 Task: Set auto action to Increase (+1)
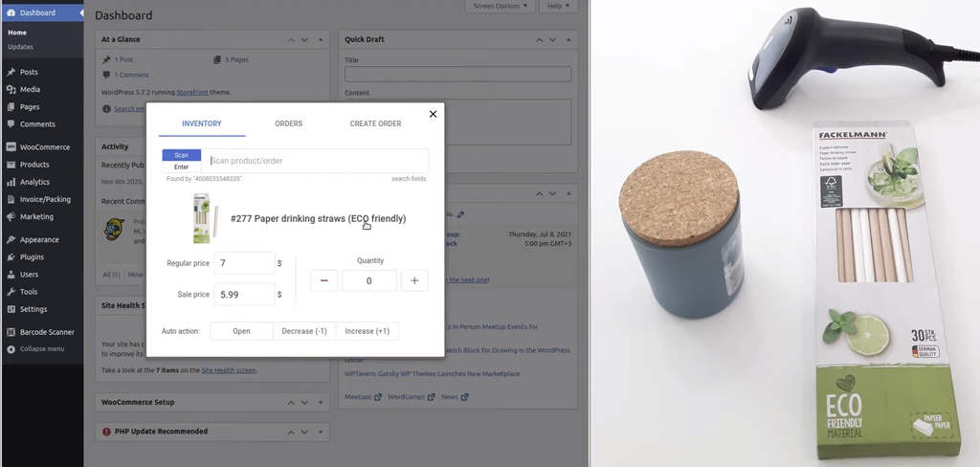[367, 331]
